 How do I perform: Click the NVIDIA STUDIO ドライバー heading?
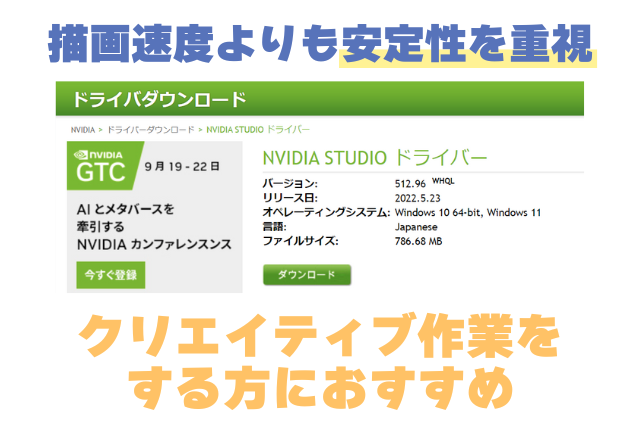[375, 158]
